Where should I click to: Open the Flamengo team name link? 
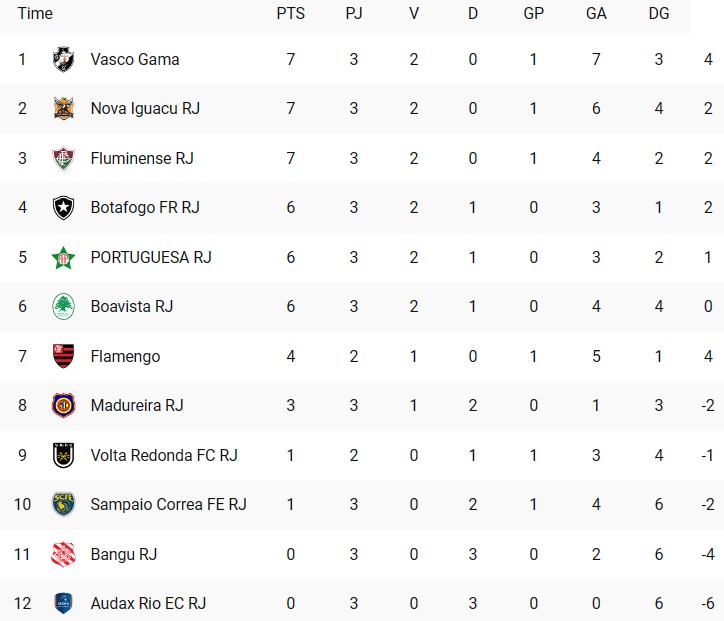[x=125, y=356]
